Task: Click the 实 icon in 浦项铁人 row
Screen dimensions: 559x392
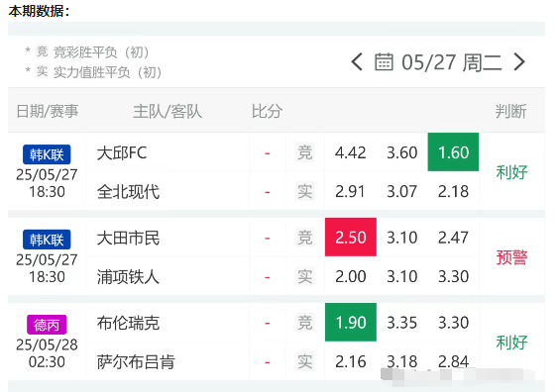Action: click(x=305, y=276)
